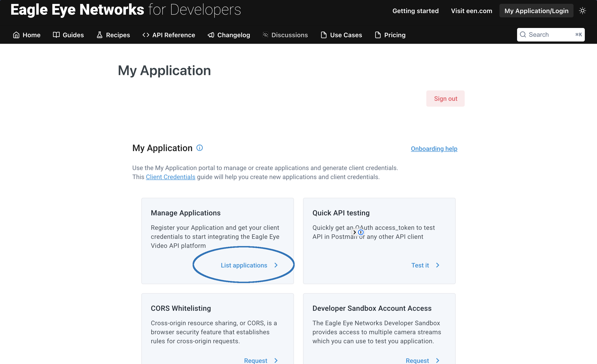This screenshot has height=364, width=597.
Task: Click chevron next to Test it
Action: (438, 265)
